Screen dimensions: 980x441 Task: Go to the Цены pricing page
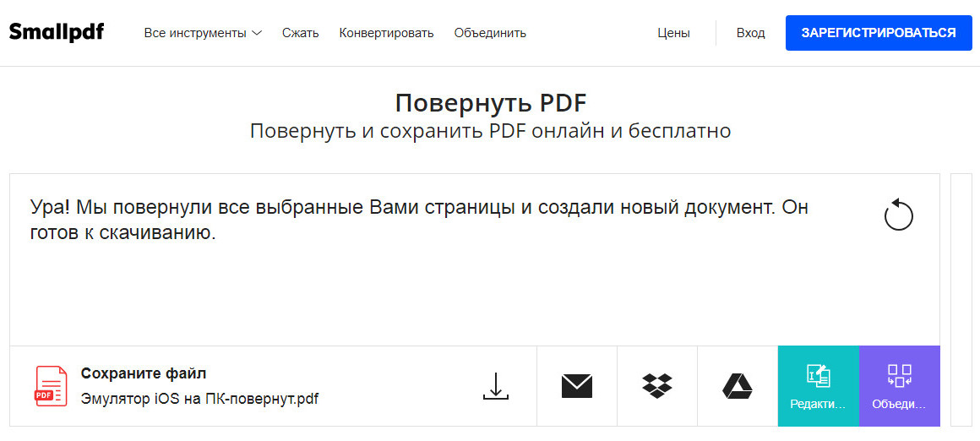click(x=674, y=33)
